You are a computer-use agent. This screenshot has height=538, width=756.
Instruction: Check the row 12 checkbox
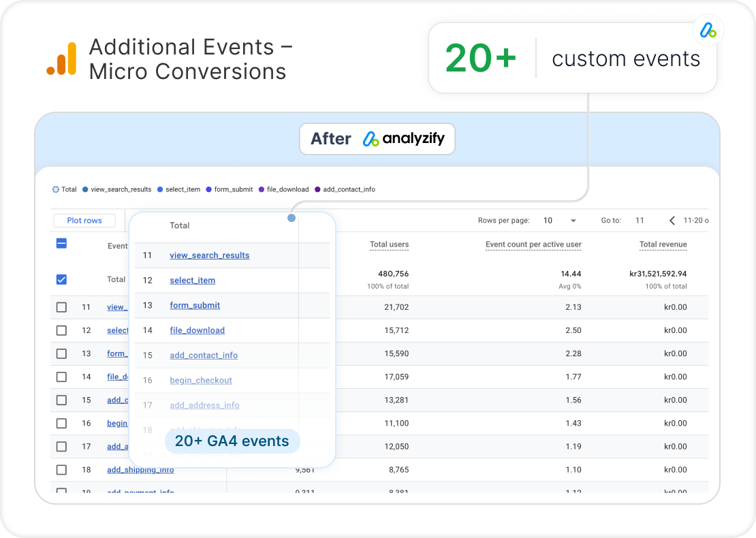click(61, 330)
